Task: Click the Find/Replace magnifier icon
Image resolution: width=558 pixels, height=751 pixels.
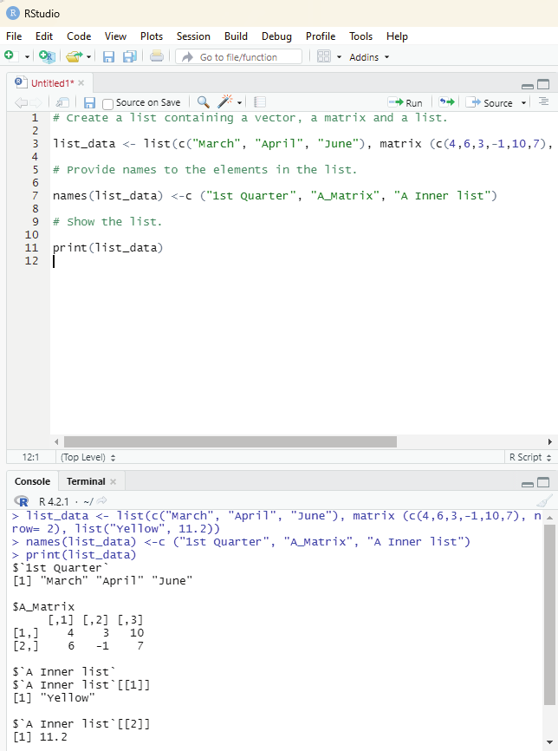Action: 203,102
